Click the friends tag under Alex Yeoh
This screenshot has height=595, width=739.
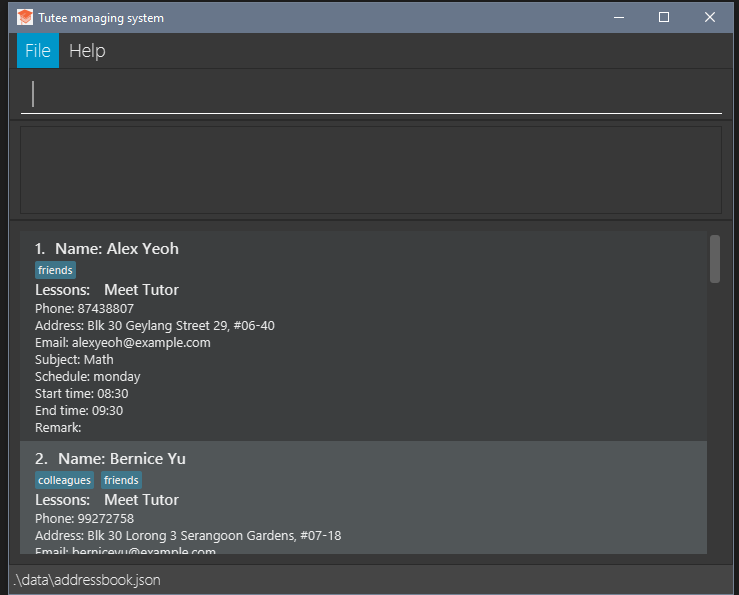coord(55,270)
